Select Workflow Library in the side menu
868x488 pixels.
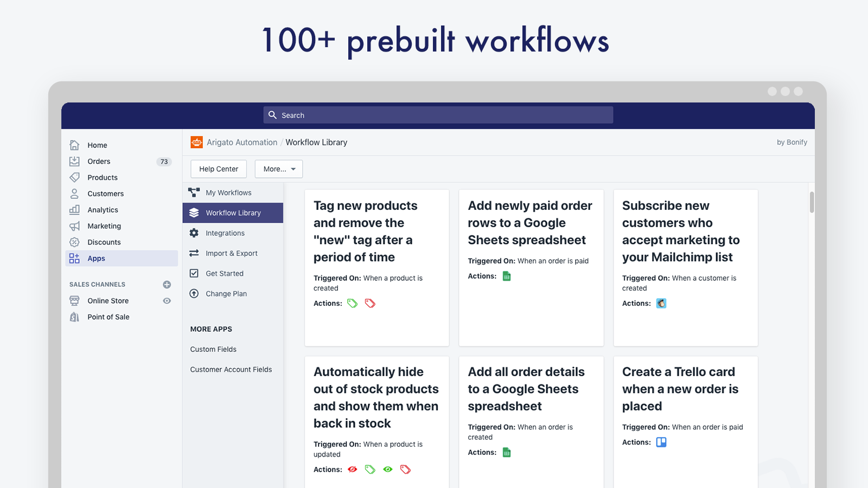tap(233, 213)
